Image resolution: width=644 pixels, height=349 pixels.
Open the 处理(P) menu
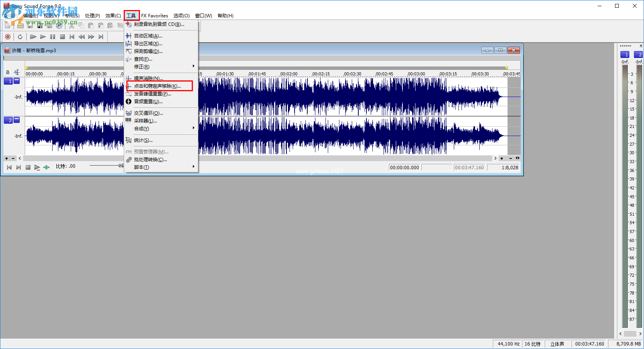click(x=92, y=16)
